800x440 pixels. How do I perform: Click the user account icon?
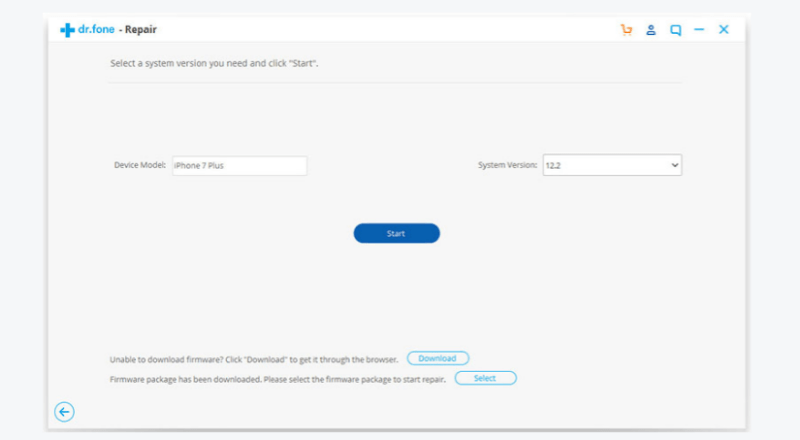[x=651, y=30]
